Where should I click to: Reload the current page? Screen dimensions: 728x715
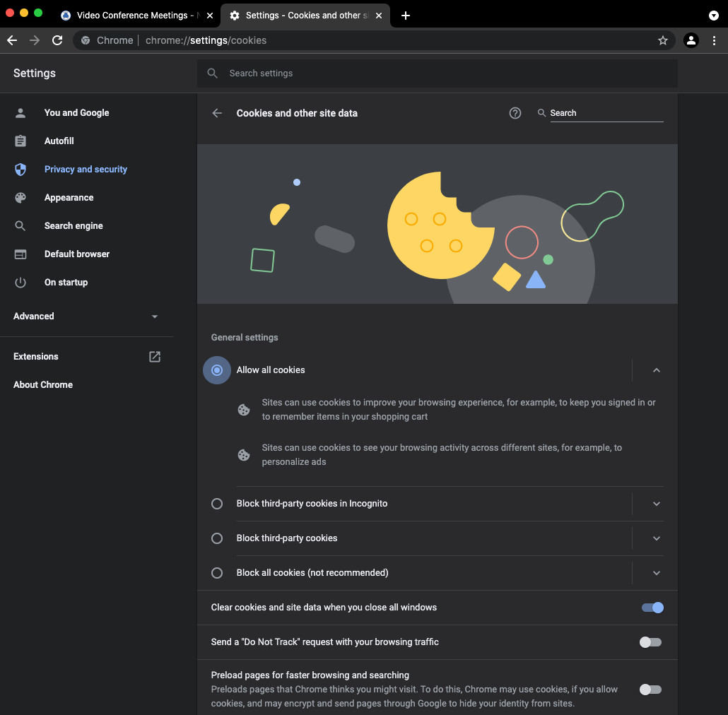pos(57,40)
